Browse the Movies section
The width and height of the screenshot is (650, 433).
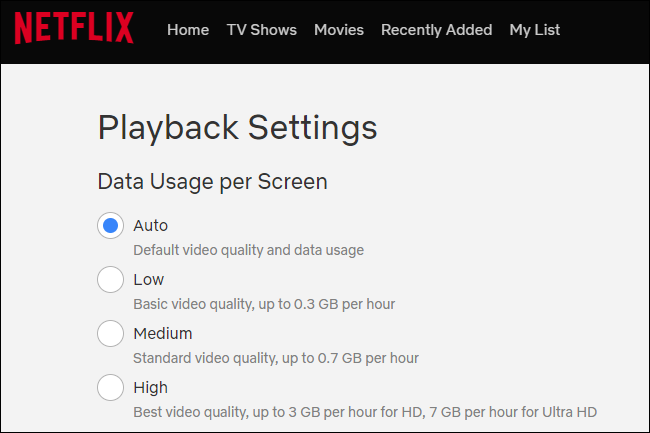(339, 30)
